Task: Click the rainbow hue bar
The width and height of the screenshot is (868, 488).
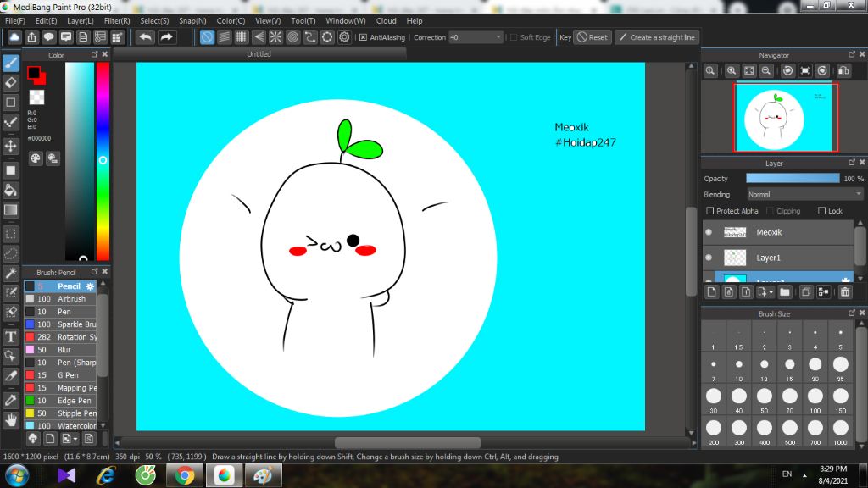Action: coord(103,160)
